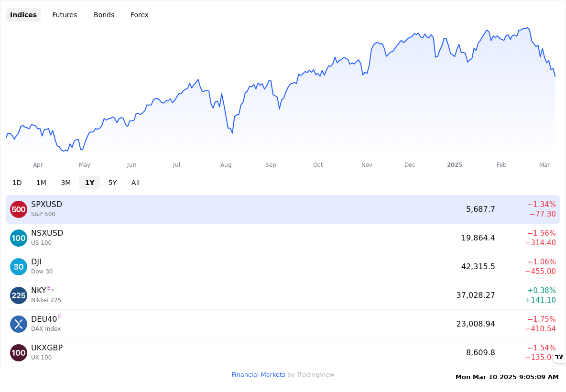Select the Indices tab
Screen dimensions: 566x392
coord(23,15)
